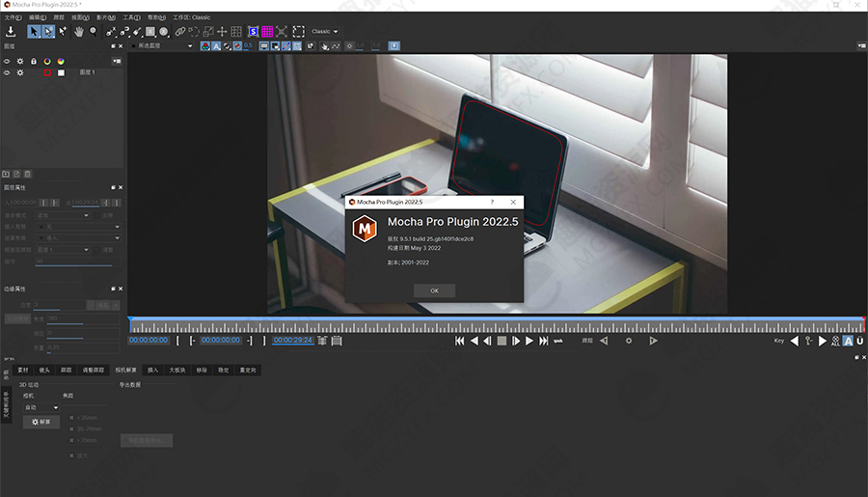Switch to the 大板块 tab
This screenshot has width=868, height=497.
click(x=177, y=371)
